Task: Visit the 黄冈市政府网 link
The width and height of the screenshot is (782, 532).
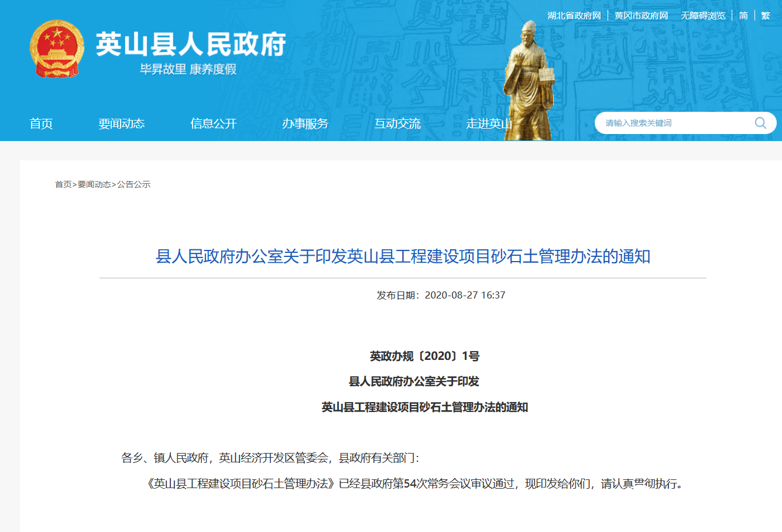Action: tap(642, 16)
